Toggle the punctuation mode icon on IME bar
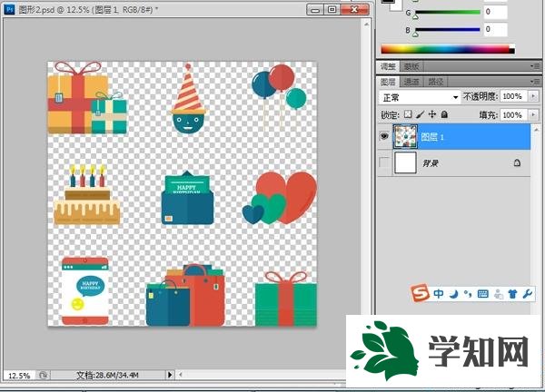545x392 pixels. tap(468, 294)
